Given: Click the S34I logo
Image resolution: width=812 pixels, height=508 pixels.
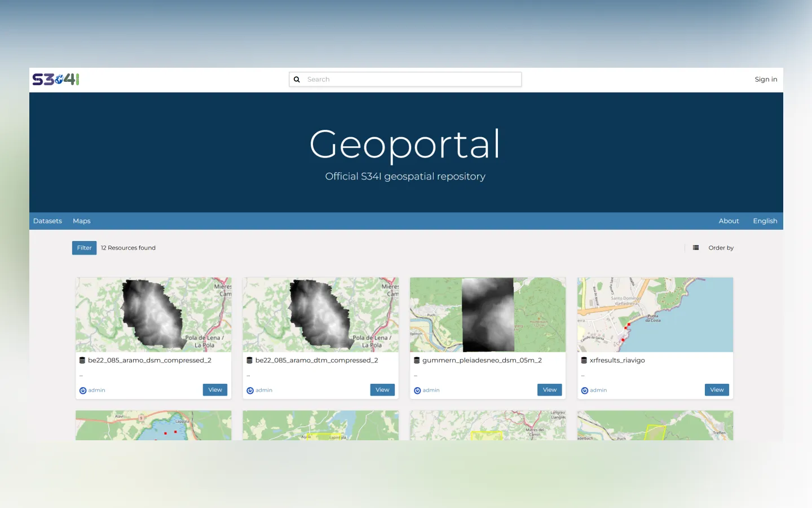Looking at the screenshot, I should (x=56, y=80).
